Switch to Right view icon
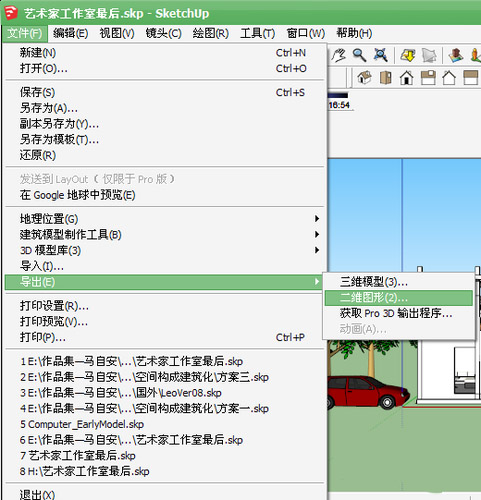Screen dimensions: 481x500 428,78
